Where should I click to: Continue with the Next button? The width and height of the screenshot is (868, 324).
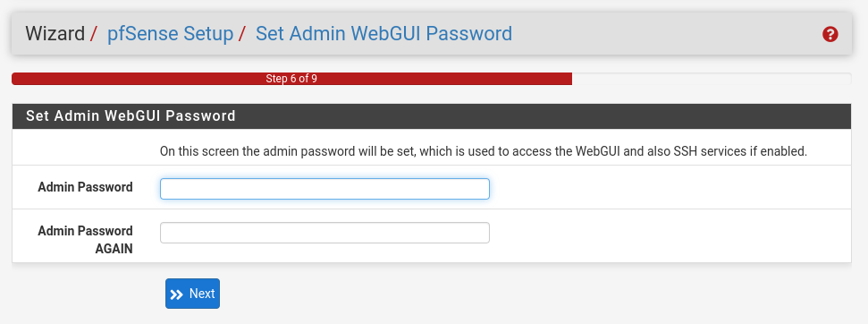[x=192, y=294]
